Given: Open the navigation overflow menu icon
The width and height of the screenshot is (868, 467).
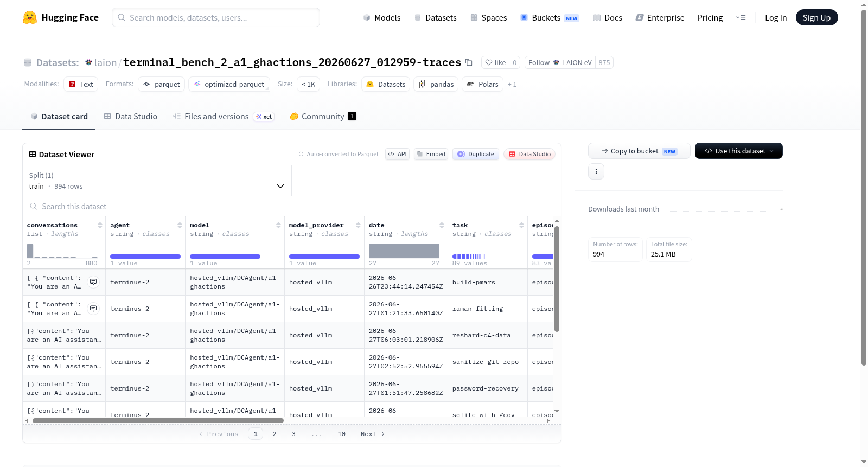Looking at the screenshot, I should [741, 18].
